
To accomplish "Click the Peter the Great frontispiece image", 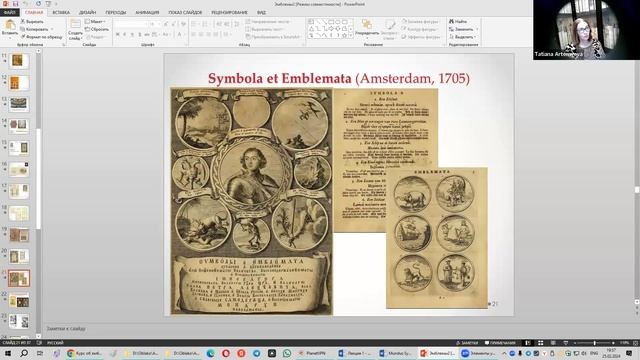I will (251, 201).
